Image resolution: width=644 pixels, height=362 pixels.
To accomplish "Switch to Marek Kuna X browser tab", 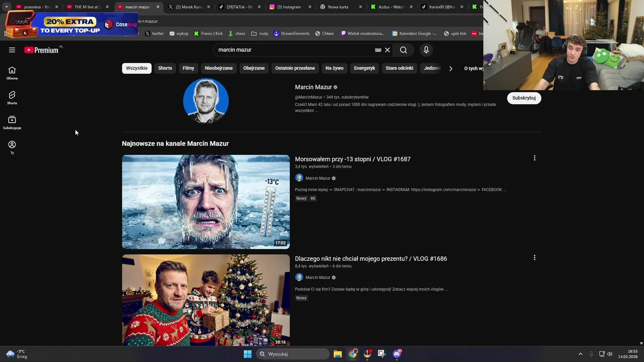I will [x=189, y=7].
